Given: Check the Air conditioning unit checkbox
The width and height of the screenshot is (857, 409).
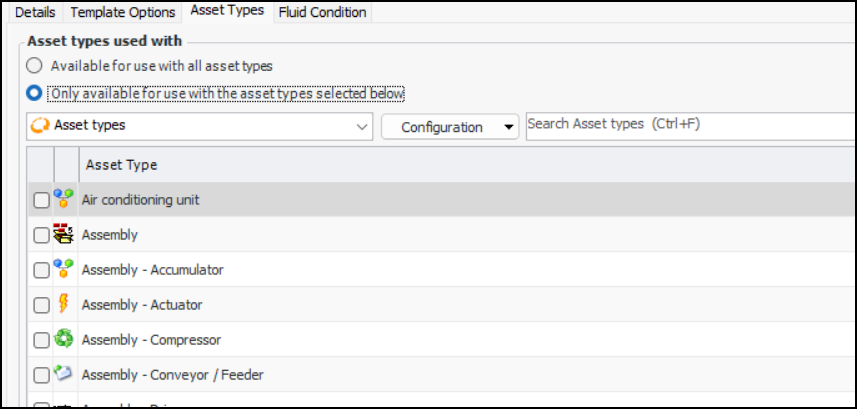Looking at the screenshot, I should point(41,200).
